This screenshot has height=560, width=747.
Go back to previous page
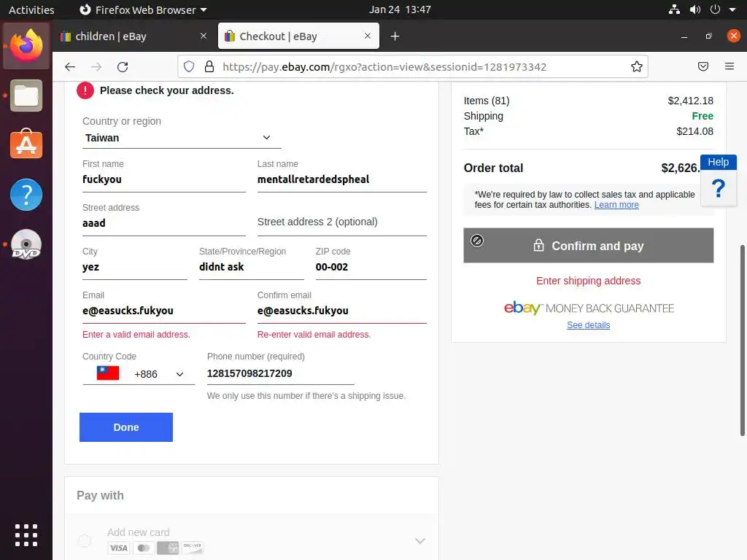tap(70, 66)
